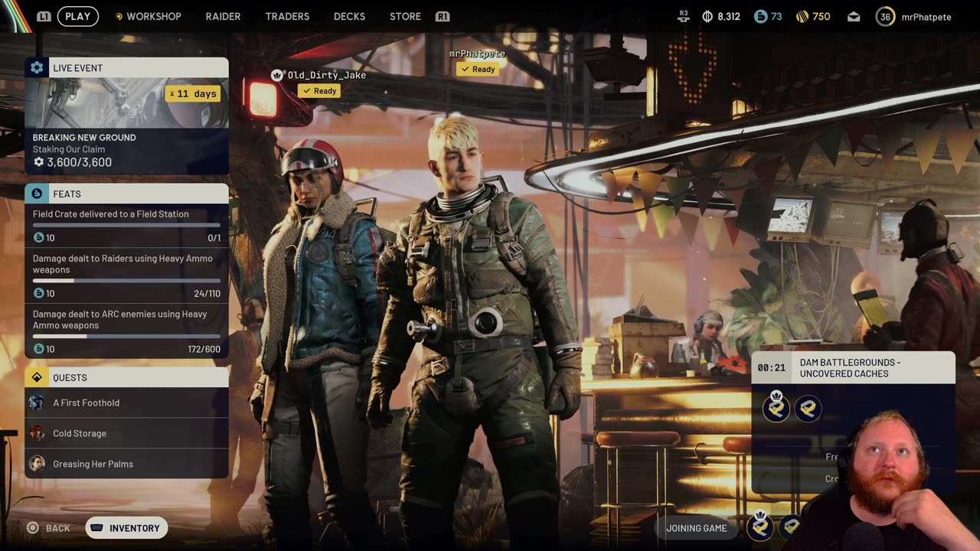Viewport: 980px width, 551px height.
Task: Click the mrPhatpete name tag above character
Action: (477, 54)
